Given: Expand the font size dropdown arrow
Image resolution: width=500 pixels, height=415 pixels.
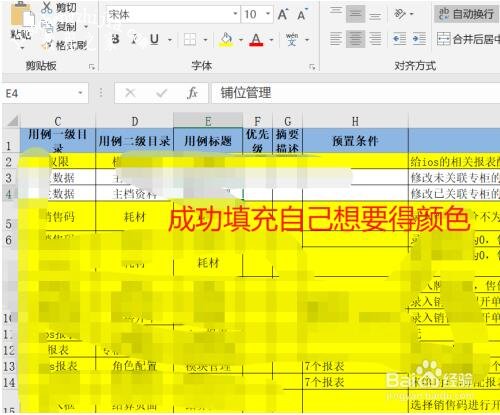Looking at the screenshot, I should coord(268,14).
